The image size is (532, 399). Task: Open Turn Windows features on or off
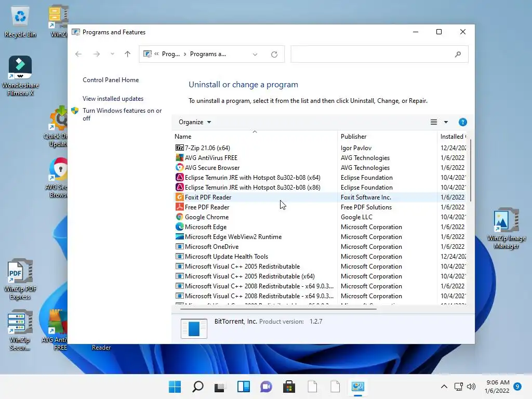tap(122, 114)
